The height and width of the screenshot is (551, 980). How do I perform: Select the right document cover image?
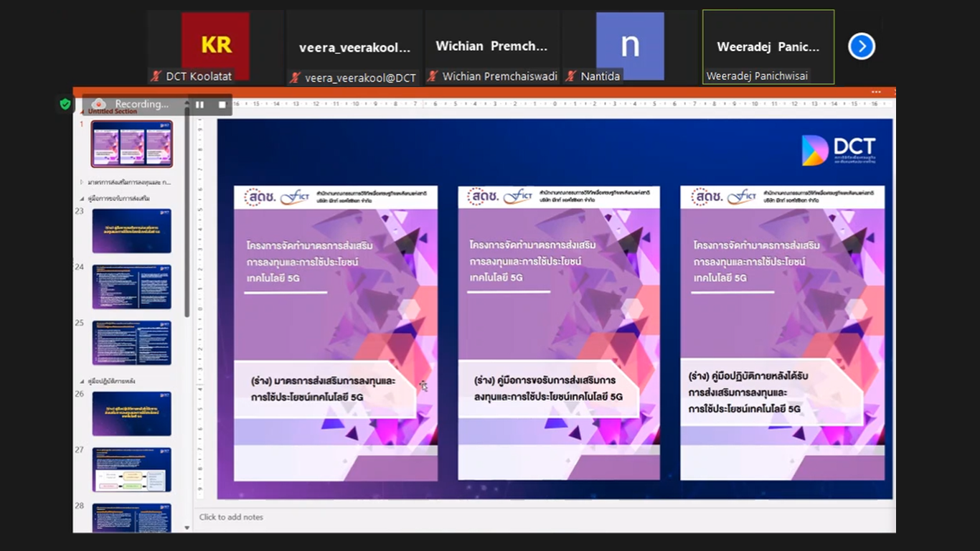coord(782,333)
